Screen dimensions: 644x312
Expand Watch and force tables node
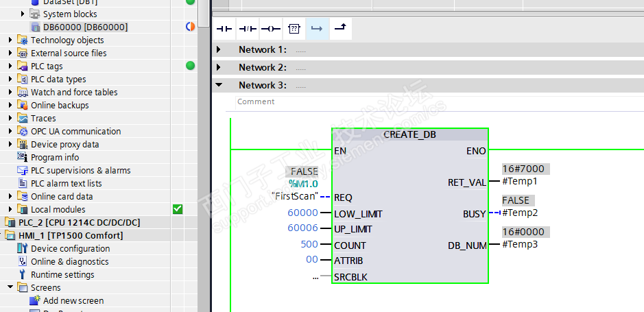pyautogui.click(x=10, y=93)
